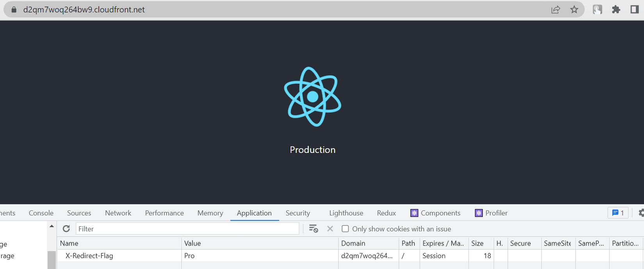Click the sidebar scrollbar thumb
644x269 pixels.
[x=52, y=260]
